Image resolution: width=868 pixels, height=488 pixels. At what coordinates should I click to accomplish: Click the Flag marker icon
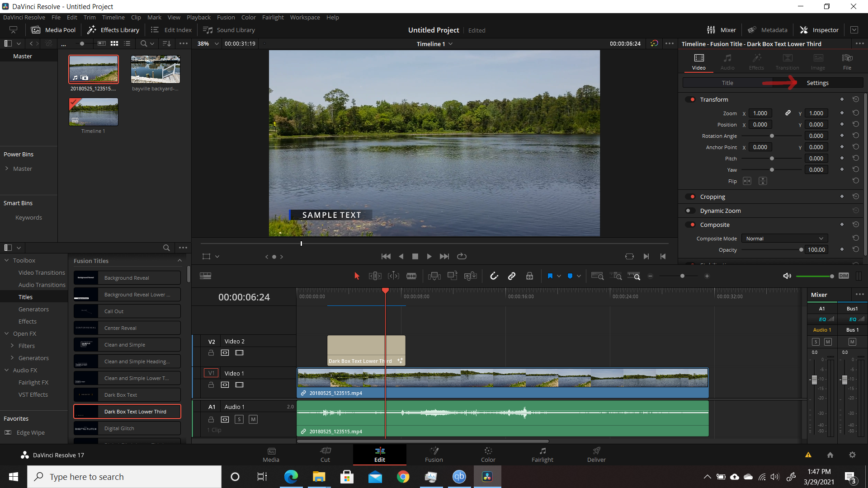coord(550,276)
